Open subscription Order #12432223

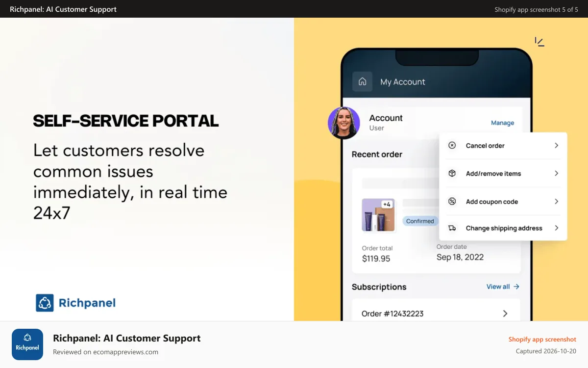point(436,313)
